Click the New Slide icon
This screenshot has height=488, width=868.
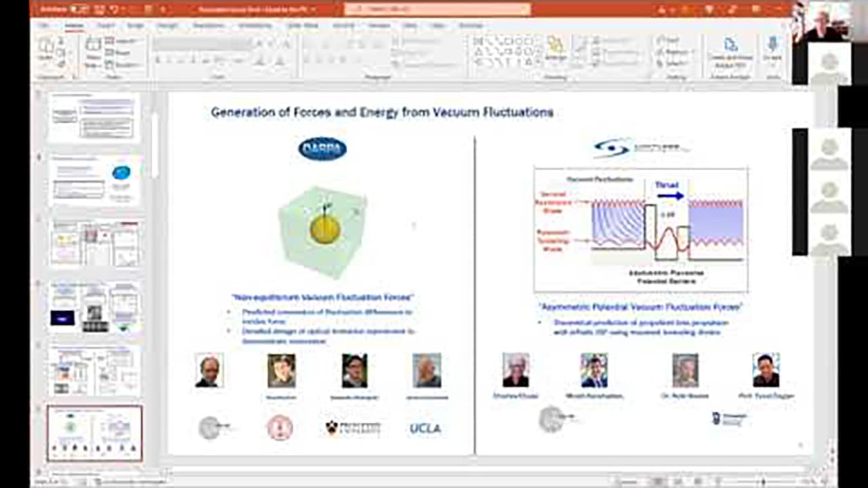click(x=93, y=49)
